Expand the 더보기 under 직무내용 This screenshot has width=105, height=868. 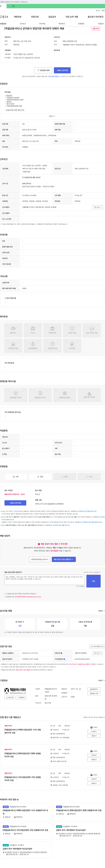point(52,116)
